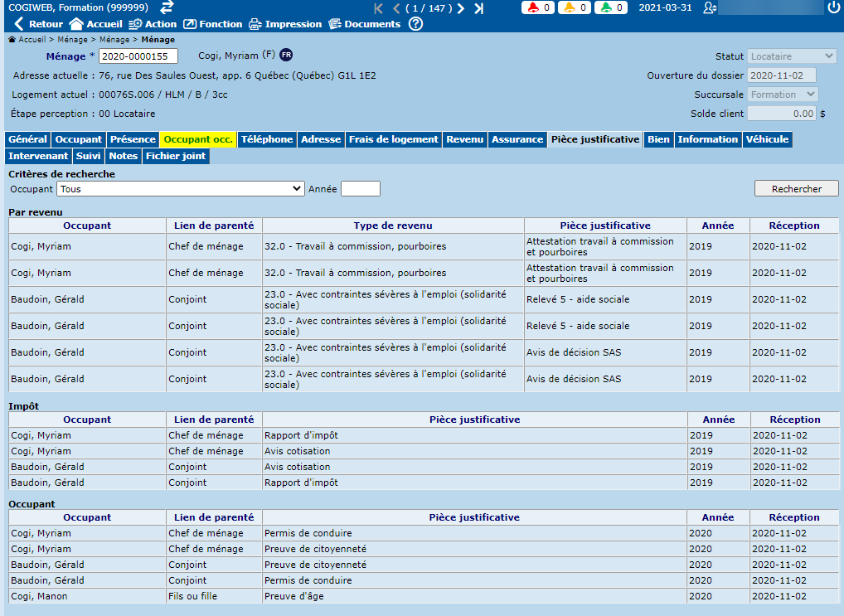
Task: Expand the Succursale dropdown
Action: [x=783, y=95]
